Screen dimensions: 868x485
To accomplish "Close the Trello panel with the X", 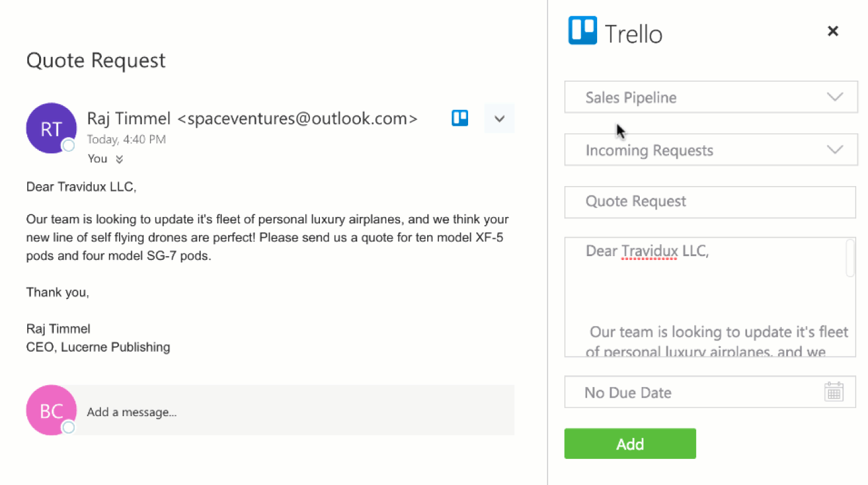I will (833, 30).
